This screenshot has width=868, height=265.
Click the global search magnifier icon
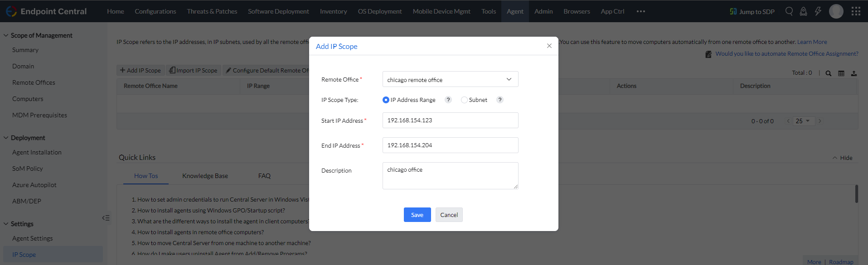(x=789, y=11)
